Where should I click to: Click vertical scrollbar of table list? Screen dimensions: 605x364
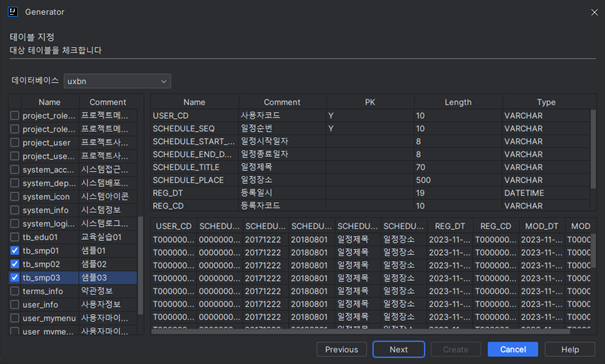point(140,264)
